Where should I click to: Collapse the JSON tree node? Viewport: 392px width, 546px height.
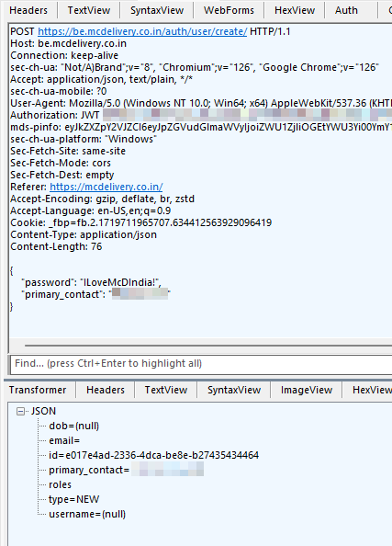coord(20,412)
